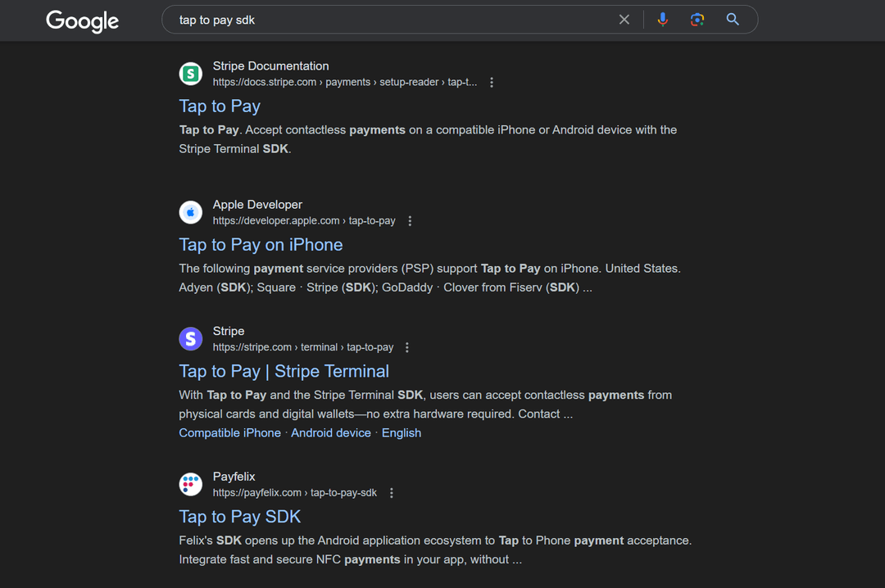Open 'Tap to Pay on iPhone' result
885x588 pixels.
pyautogui.click(x=261, y=245)
